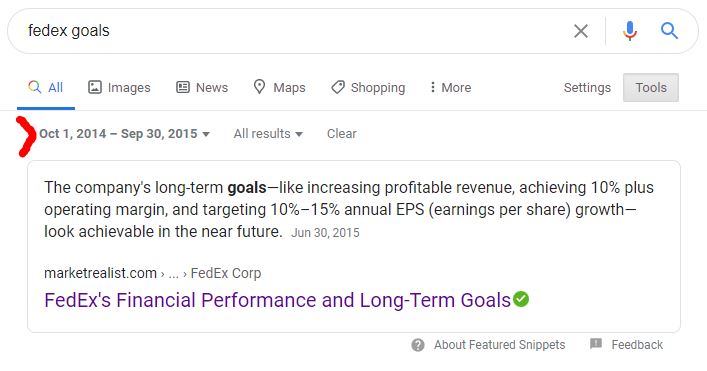Open About Featured Snippets help icon
The width and height of the screenshot is (707, 371).
(418, 345)
